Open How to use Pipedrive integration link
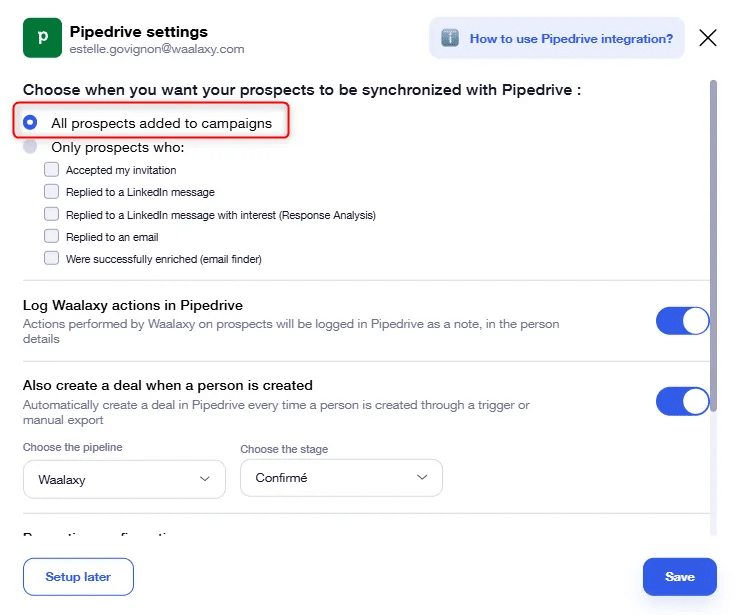 tap(571, 39)
